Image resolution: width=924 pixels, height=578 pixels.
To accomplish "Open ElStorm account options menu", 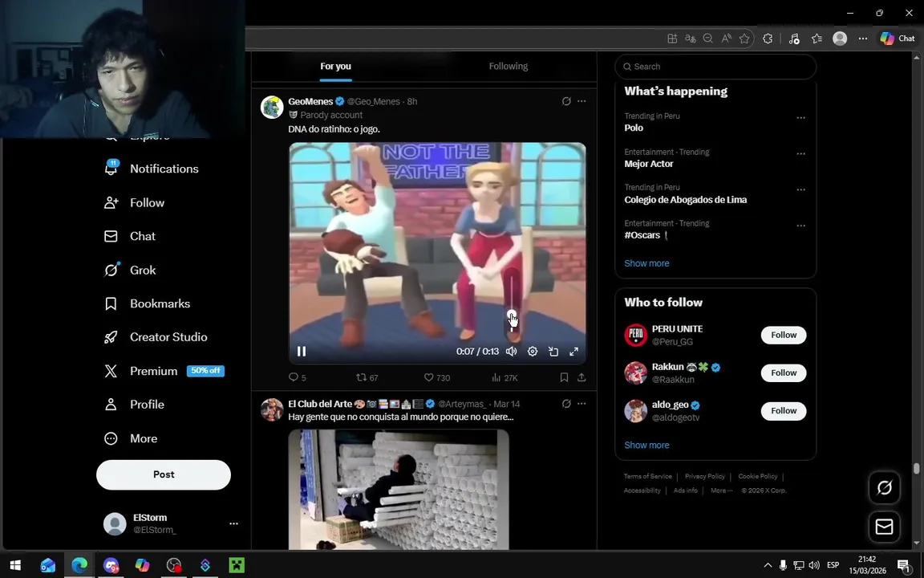I will pyautogui.click(x=233, y=523).
